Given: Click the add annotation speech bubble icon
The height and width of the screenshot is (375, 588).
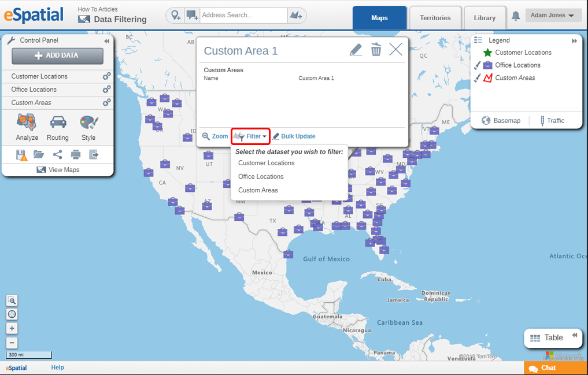Looking at the screenshot, I should click(x=193, y=16).
